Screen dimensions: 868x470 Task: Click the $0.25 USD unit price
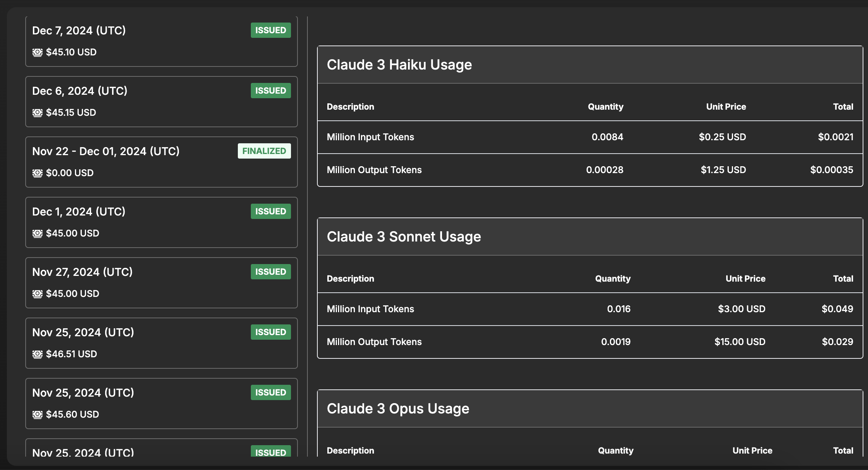tap(722, 137)
